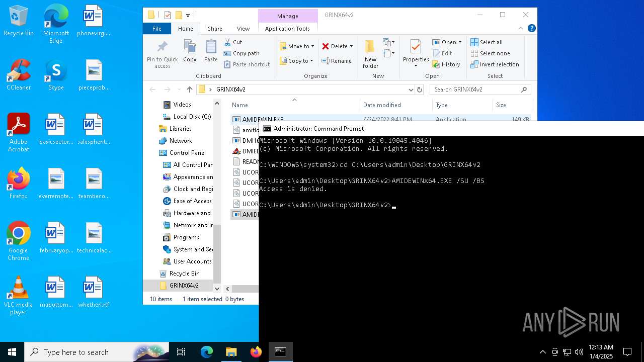The height and width of the screenshot is (362, 644).
Task: Click Invert selection
Action: tap(495, 64)
